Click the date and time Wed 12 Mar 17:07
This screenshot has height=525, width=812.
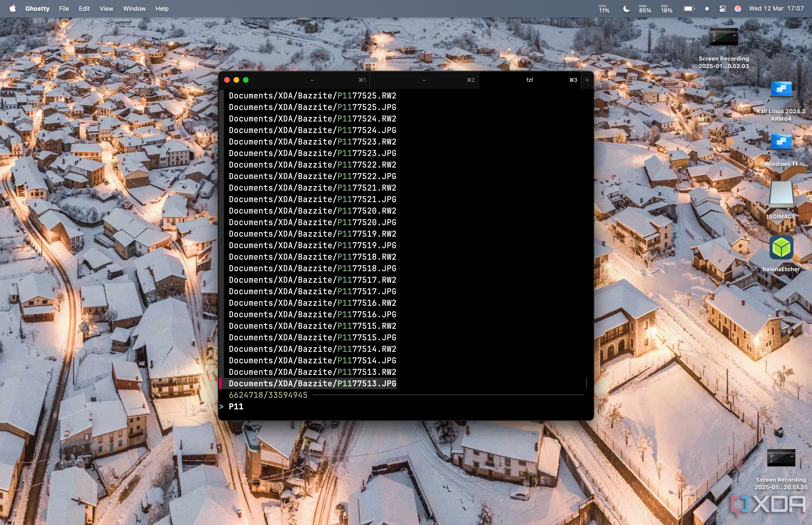776,8
